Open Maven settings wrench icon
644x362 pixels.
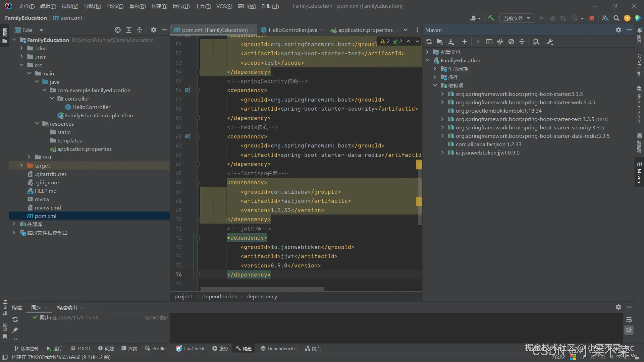coord(550,42)
